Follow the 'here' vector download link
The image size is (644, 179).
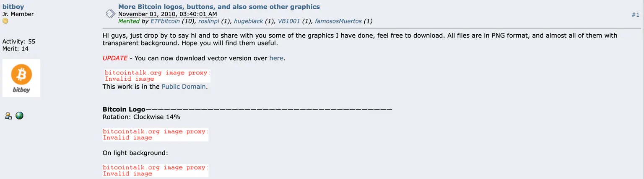point(276,58)
